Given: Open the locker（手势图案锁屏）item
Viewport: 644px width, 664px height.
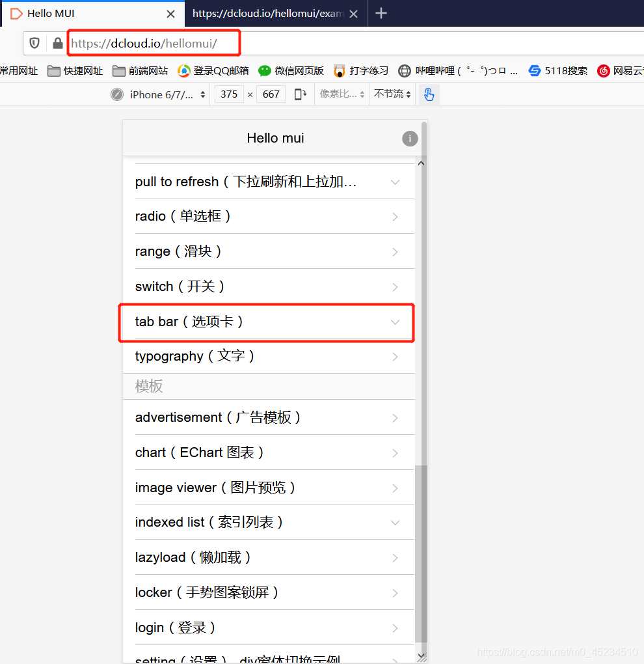Looking at the screenshot, I should tap(269, 593).
